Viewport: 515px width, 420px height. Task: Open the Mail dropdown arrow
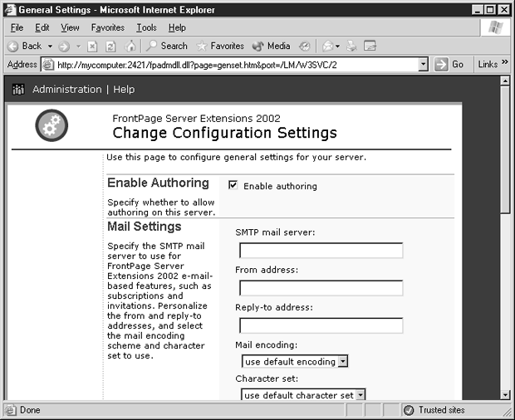337,46
